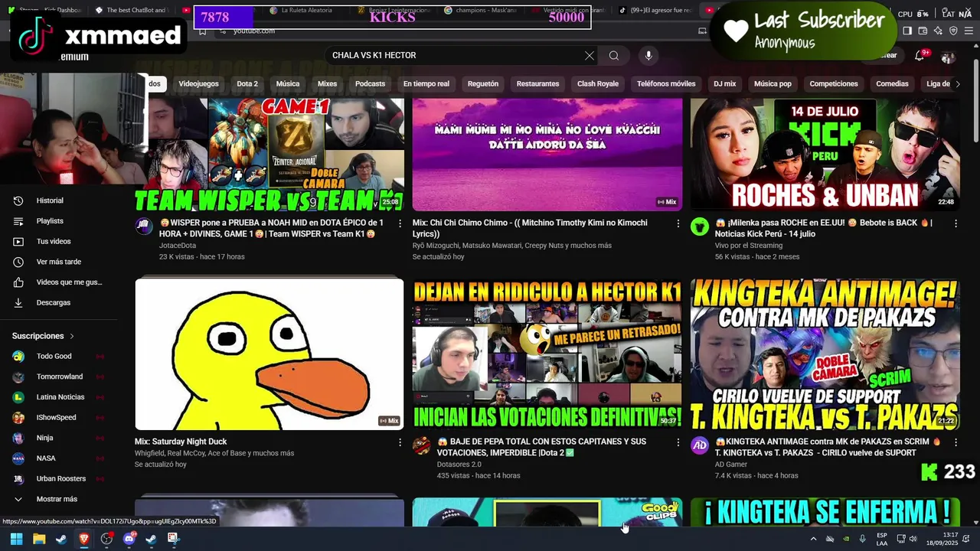Click the Vivo por el Streaming channel avatar

click(x=700, y=226)
